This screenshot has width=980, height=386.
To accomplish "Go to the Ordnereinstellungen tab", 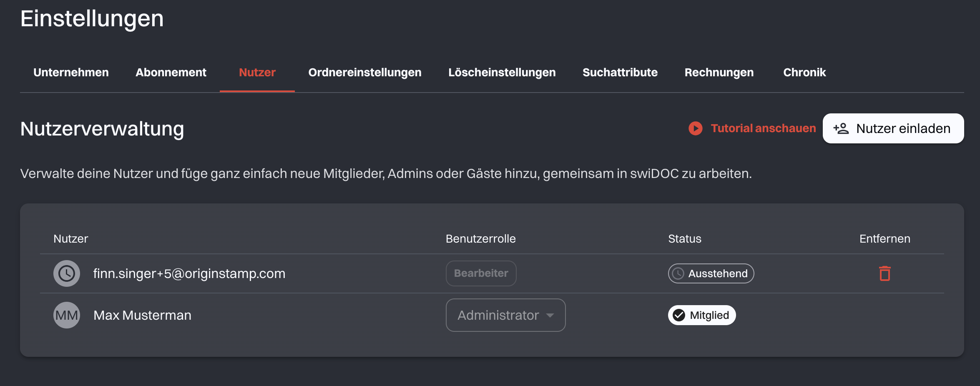I will pyautogui.click(x=365, y=73).
